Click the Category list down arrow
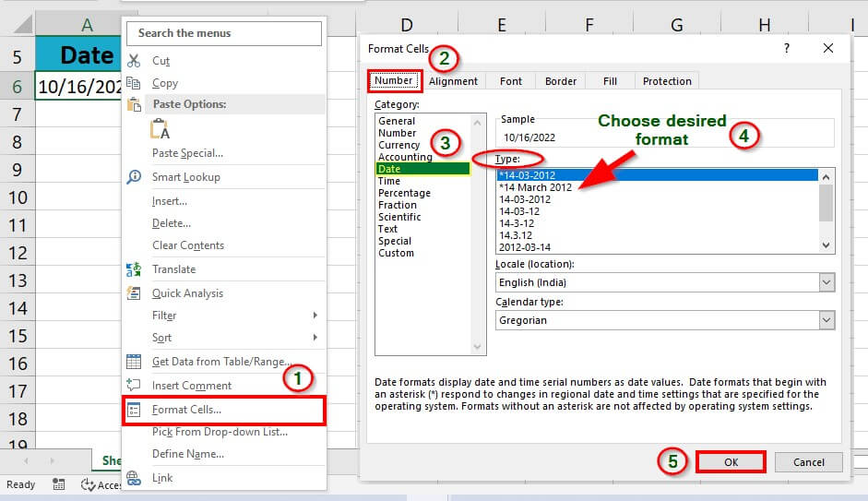The image size is (868, 501). click(x=478, y=347)
